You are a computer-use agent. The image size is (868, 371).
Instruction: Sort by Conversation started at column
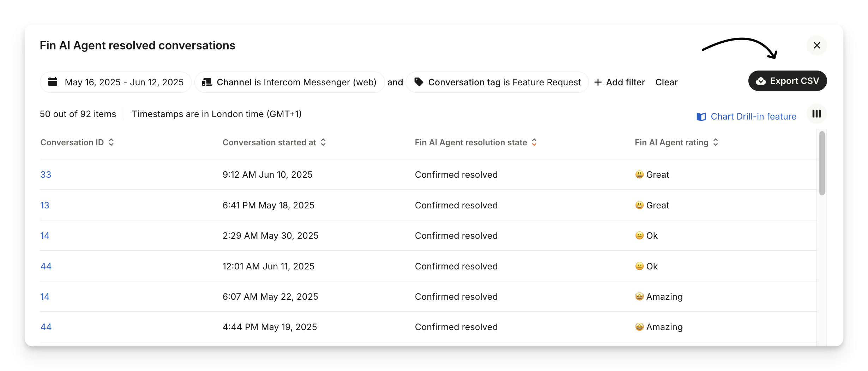pyautogui.click(x=323, y=142)
